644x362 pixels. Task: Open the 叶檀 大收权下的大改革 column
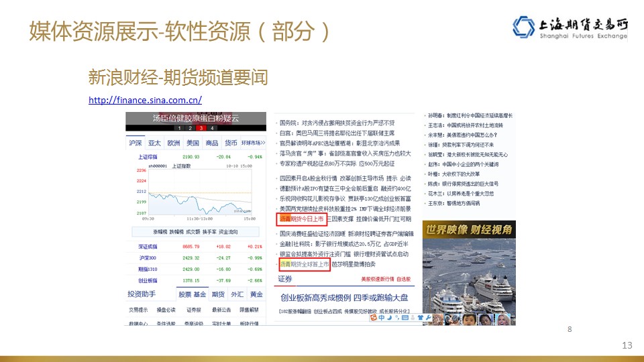tap(453, 174)
